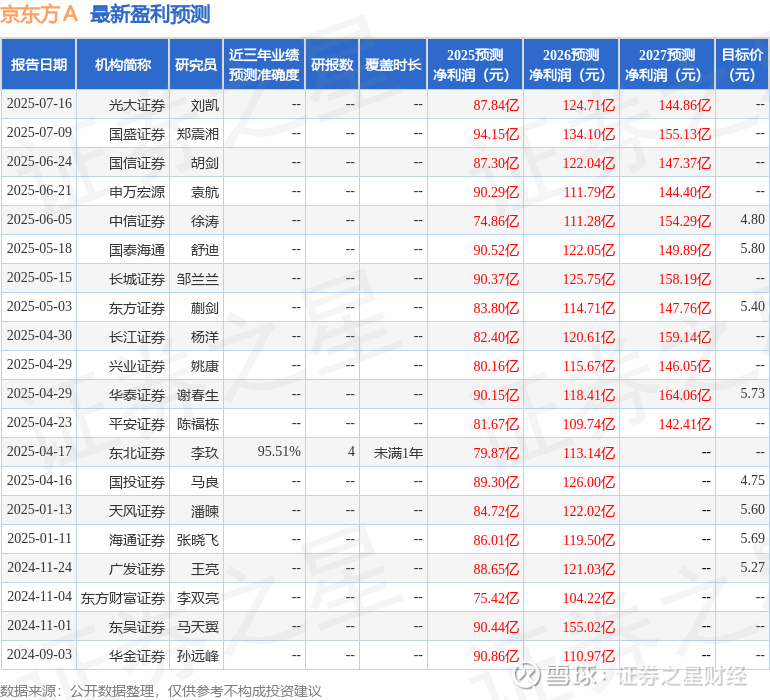
Task: Select the 5.80 target price
Action: 752,249
